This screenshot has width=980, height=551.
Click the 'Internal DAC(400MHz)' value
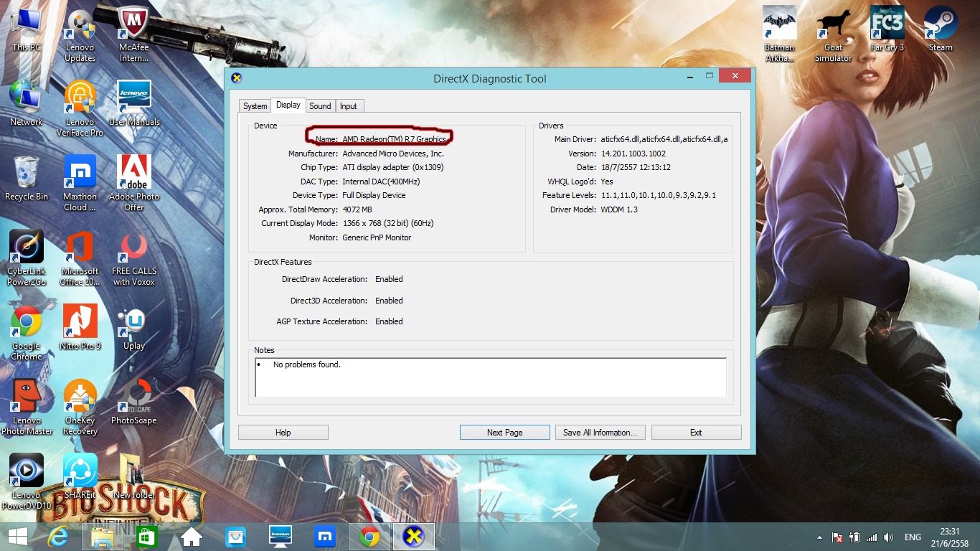pyautogui.click(x=381, y=182)
